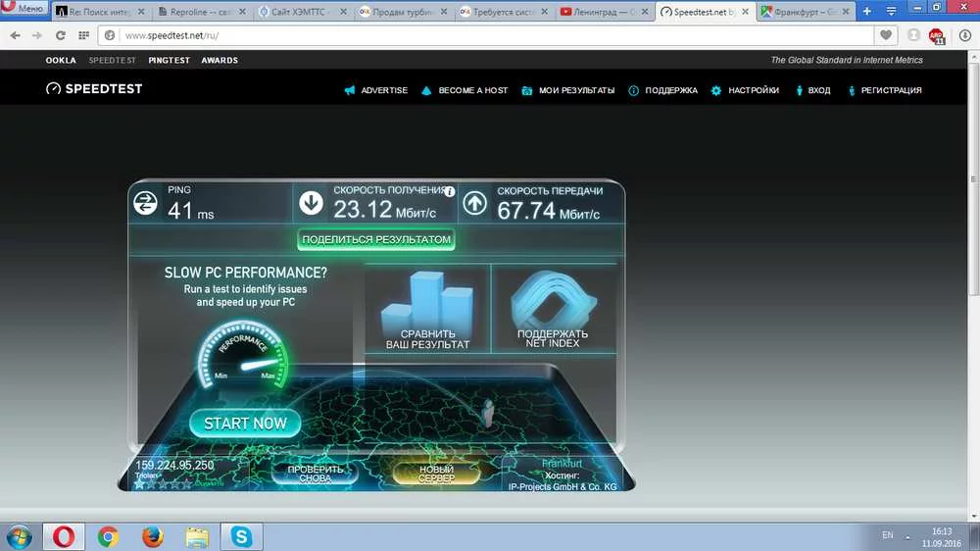
Task: Click the Frankfurt server label
Action: click(x=562, y=464)
